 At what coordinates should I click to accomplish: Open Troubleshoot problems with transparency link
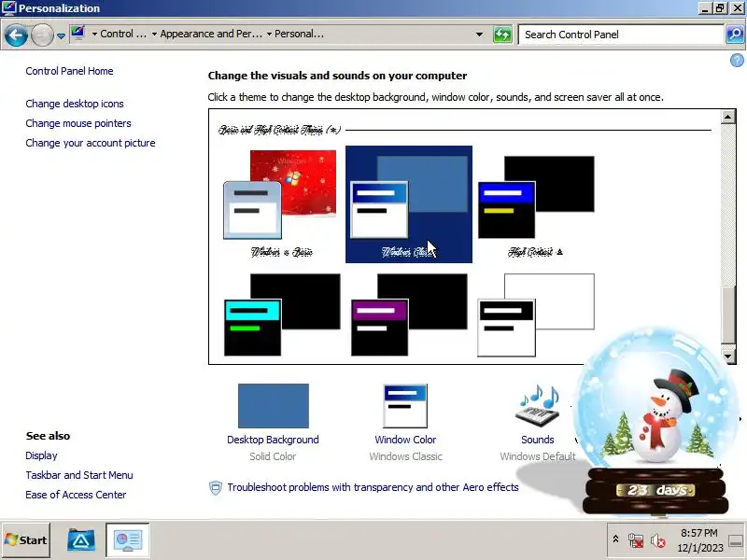373,487
